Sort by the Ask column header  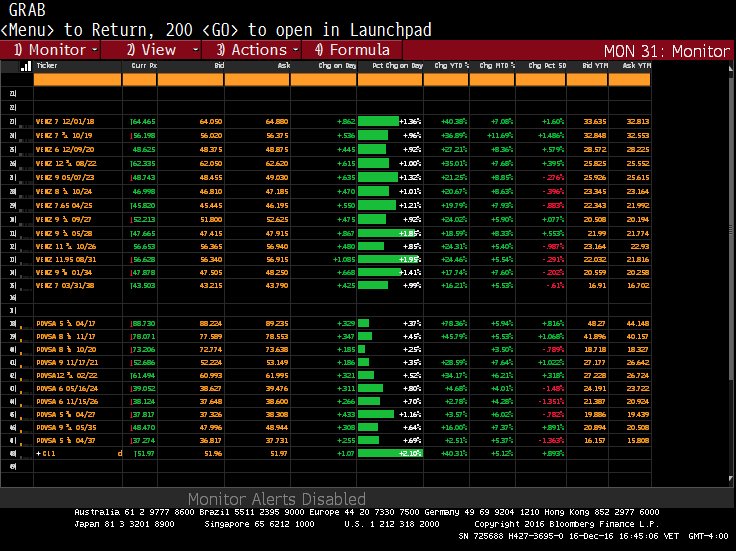(284, 66)
